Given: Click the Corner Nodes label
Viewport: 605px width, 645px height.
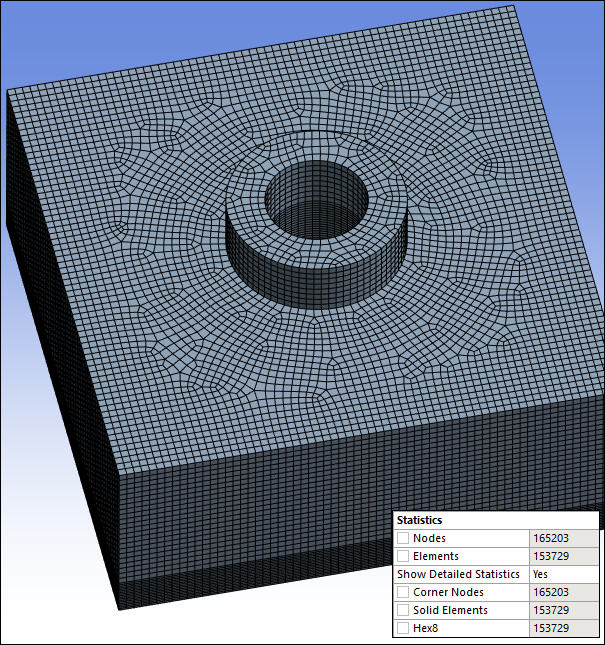Looking at the screenshot, I should click(x=448, y=592).
